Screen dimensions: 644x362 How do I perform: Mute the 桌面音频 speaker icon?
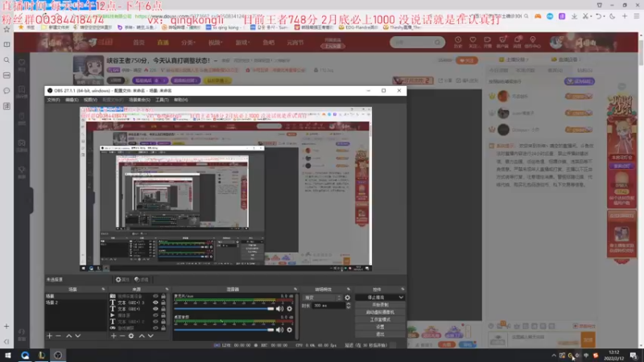pos(279,330)
